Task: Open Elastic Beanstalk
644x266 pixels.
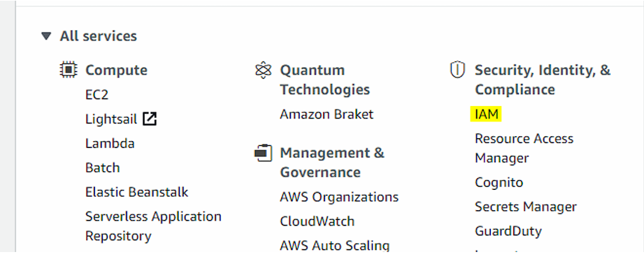Action: (x=137, y=192)
